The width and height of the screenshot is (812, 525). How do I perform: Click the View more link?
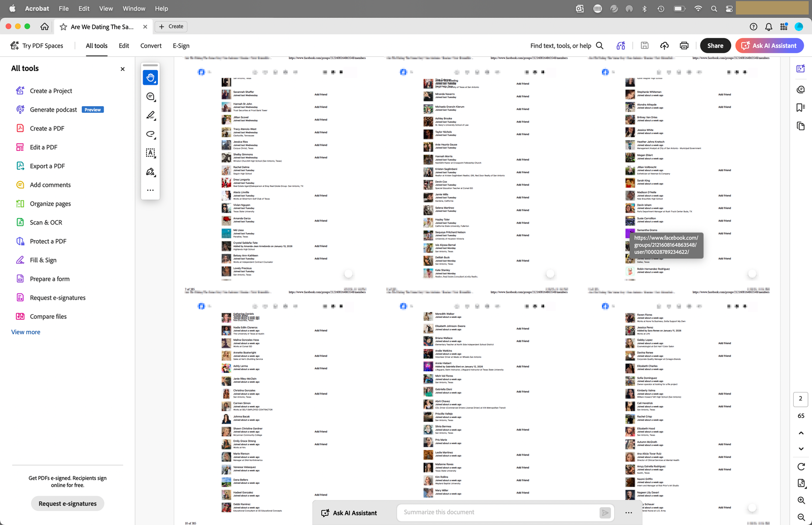pos(26,332)
